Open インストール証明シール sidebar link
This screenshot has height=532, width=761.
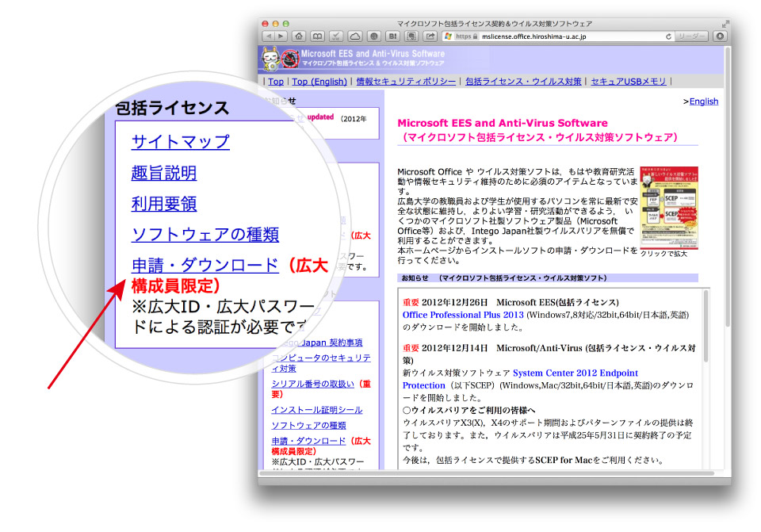pyautogui.click(x=317, y=410)
